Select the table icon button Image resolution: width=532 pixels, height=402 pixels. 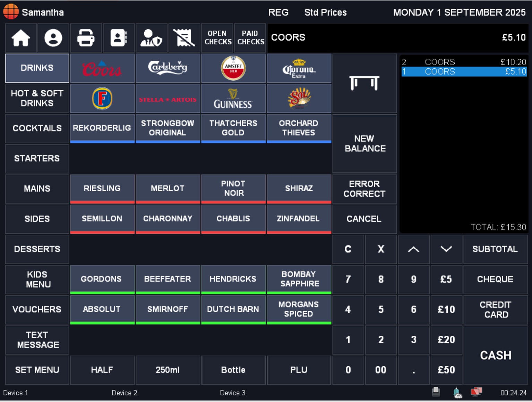[x=364, y=83]
